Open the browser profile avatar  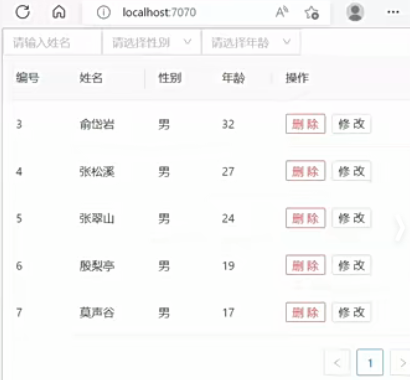tap(355, 12)
